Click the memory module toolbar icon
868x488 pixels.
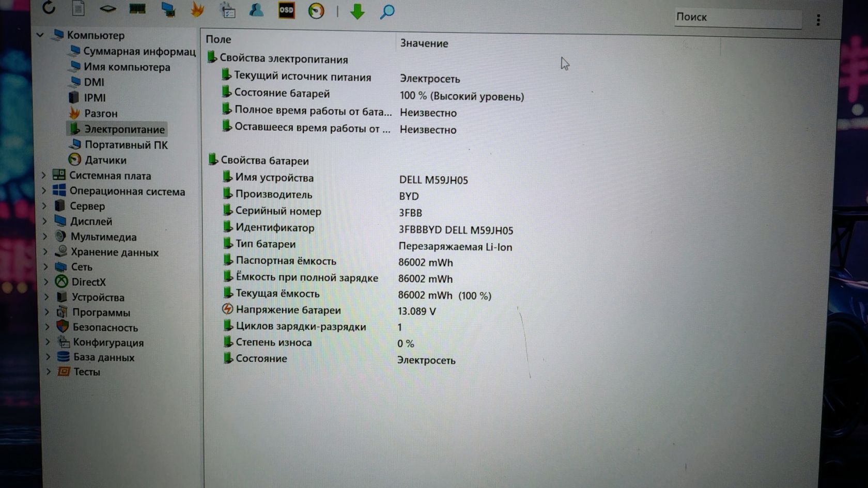137,9
